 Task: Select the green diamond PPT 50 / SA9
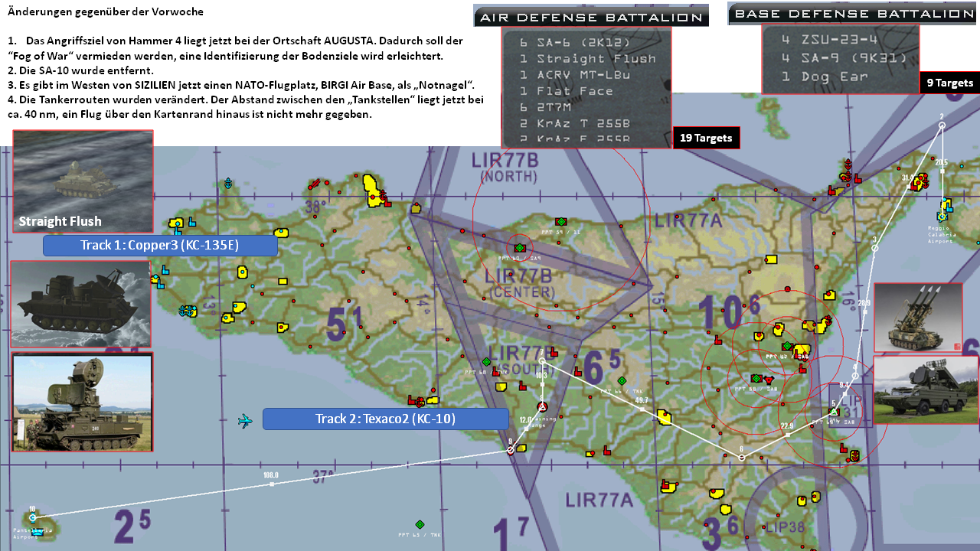pyautogui.click(x=521, y=248)
